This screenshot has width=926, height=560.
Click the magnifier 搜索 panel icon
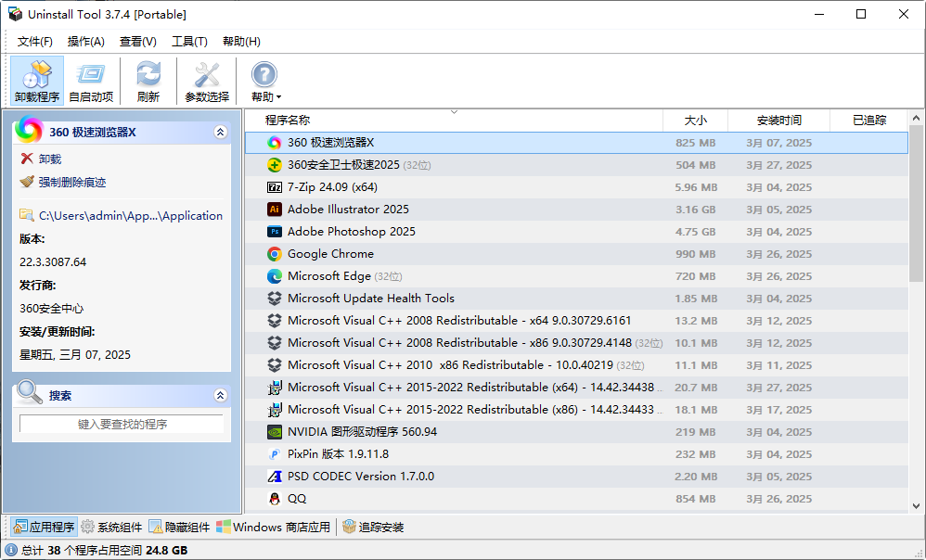coord(29,392)
